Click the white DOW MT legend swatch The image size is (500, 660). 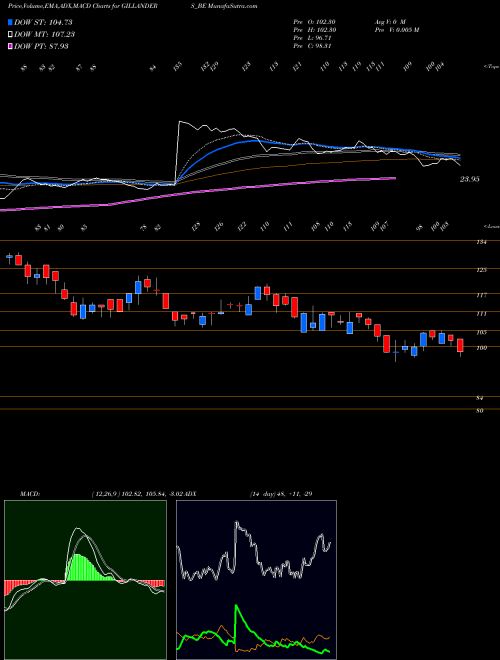[x=10, y=34]
